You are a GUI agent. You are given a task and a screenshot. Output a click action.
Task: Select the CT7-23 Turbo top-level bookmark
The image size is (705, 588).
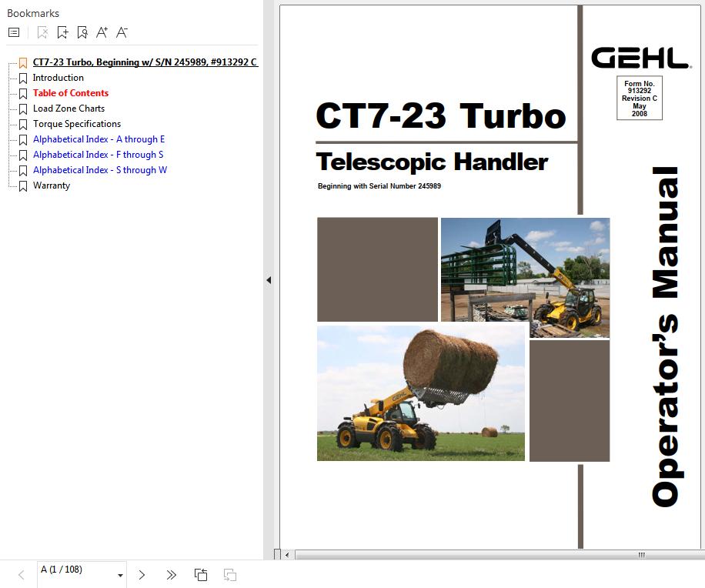pyautogui.click(x=145, y=62)
